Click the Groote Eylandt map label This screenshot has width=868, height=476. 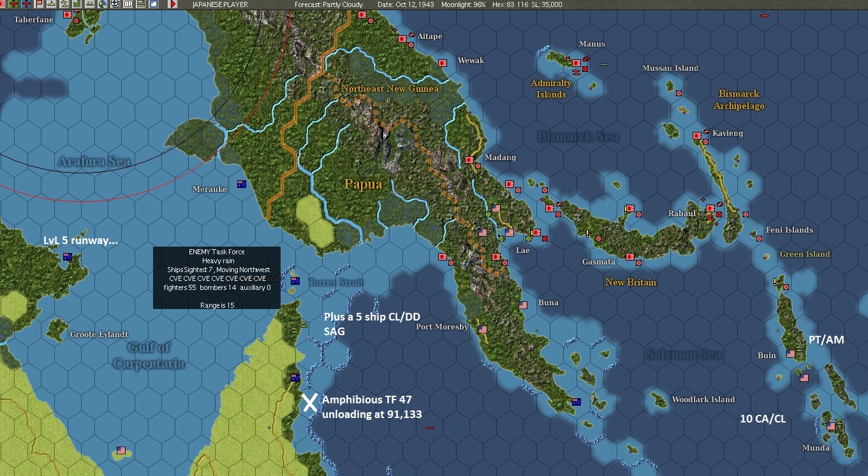coord(99,335)
